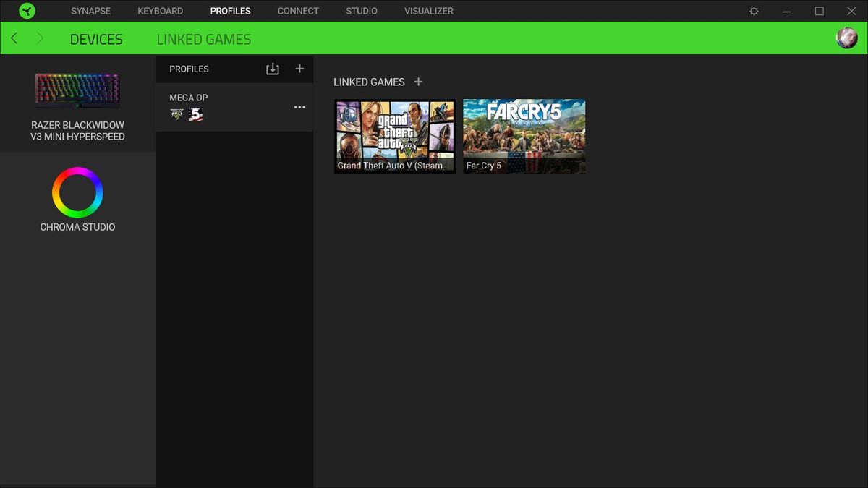Go back using the left arrow

coord(14,38)
